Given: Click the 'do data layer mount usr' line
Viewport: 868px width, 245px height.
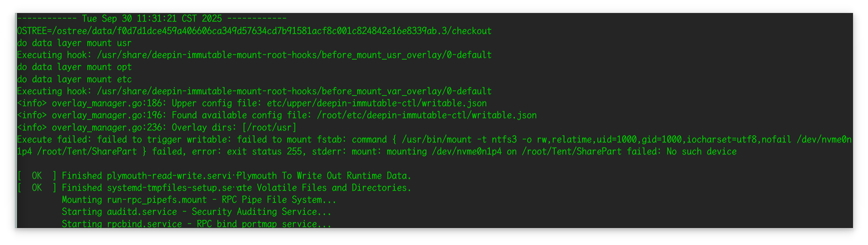Looking at the screenshot, I should 74,43.
